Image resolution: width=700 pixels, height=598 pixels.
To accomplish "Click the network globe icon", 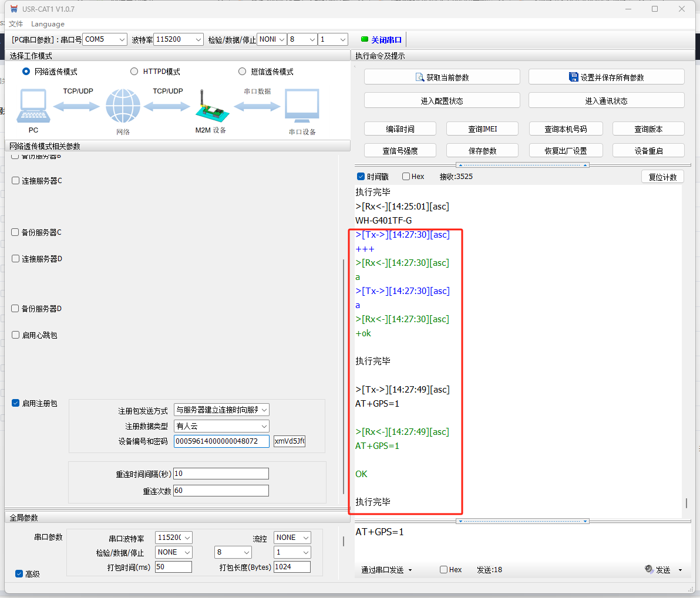I will coord(123,106).
